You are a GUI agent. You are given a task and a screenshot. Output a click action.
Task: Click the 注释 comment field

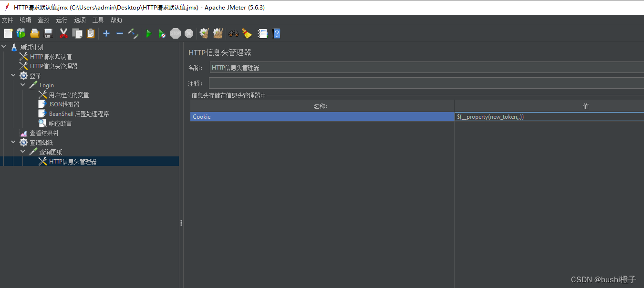click(426, 83)
